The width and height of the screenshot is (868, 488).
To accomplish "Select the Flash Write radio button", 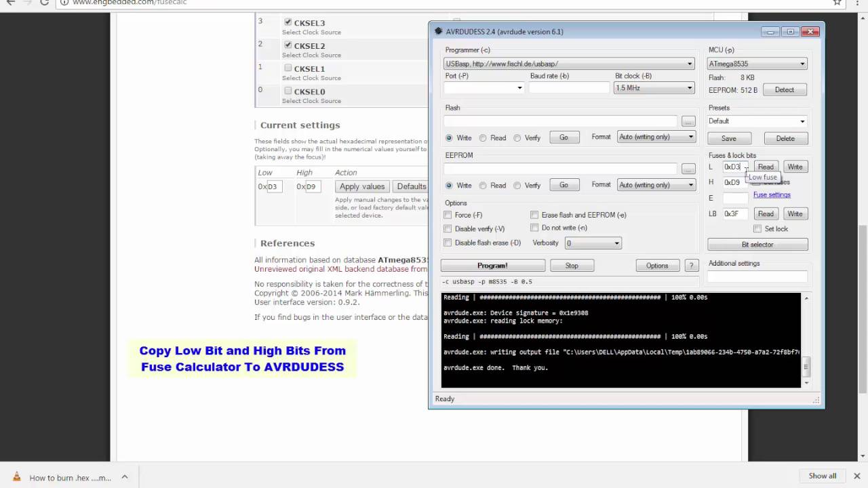I will click(x=449, y=138).
